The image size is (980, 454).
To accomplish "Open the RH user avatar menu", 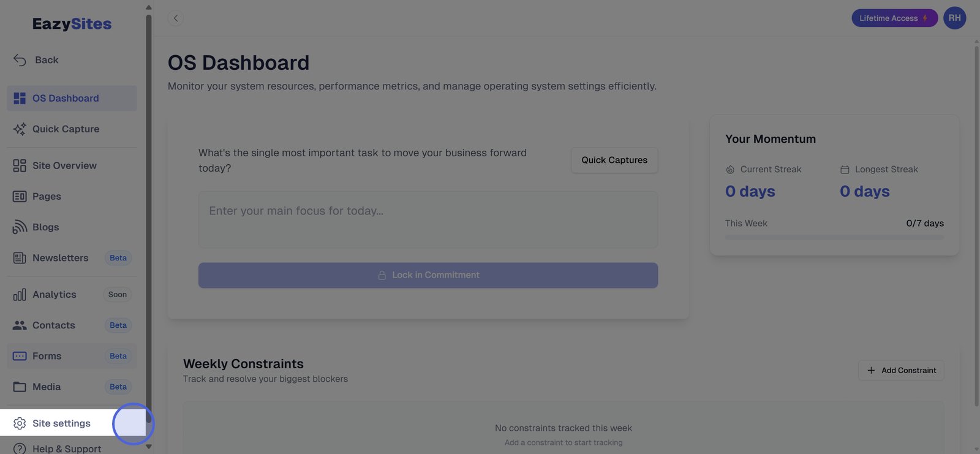I will coord(954,18).
